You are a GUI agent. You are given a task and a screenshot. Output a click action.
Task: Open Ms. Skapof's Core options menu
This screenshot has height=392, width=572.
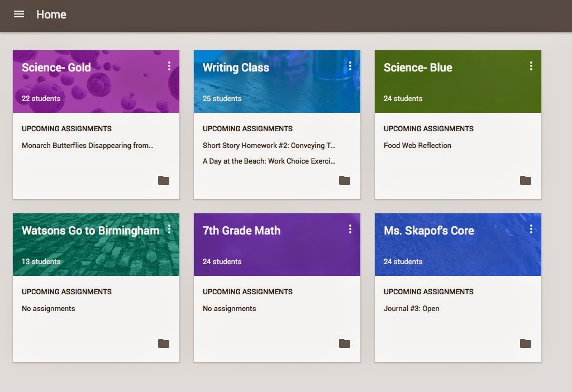[x=531, y=229]
